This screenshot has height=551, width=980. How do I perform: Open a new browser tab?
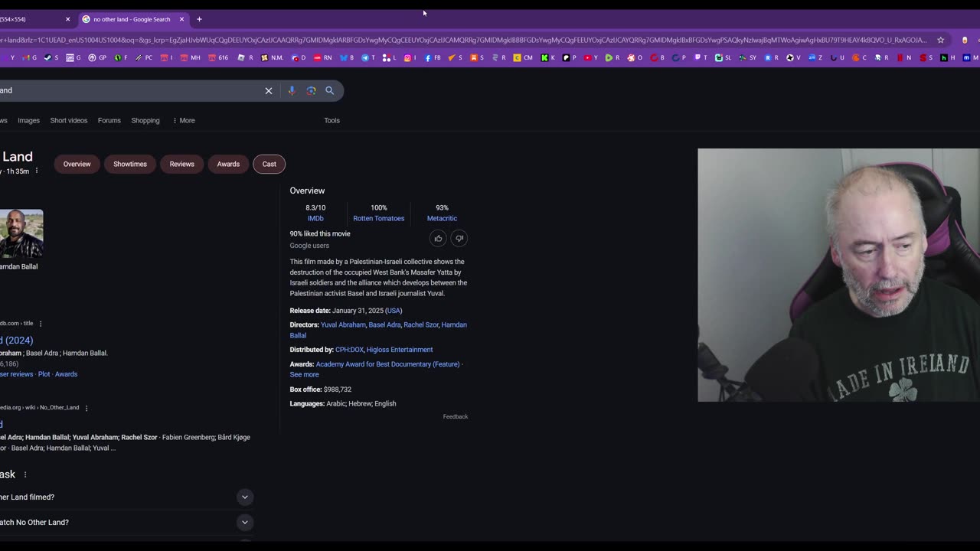click(199, 19)
